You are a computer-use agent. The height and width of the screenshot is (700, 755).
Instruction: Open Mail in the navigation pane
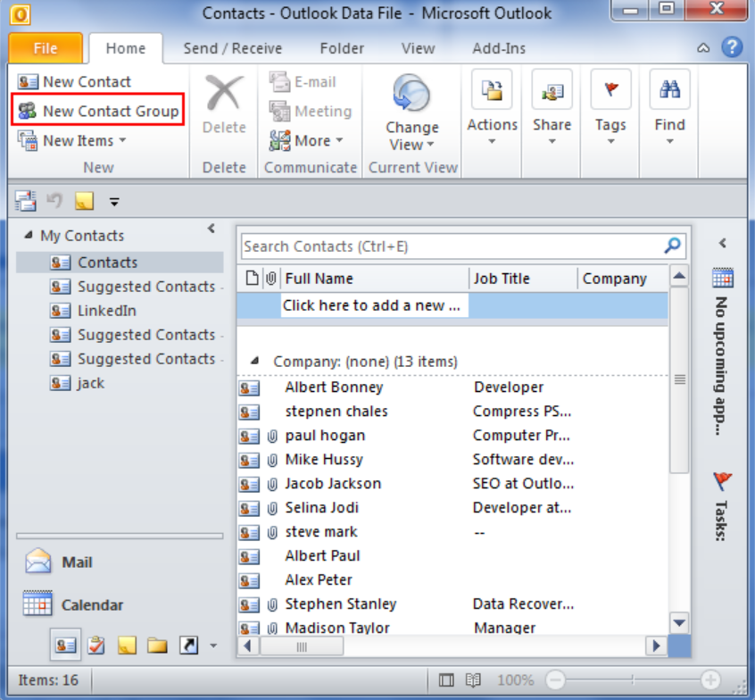click(120, 562)
